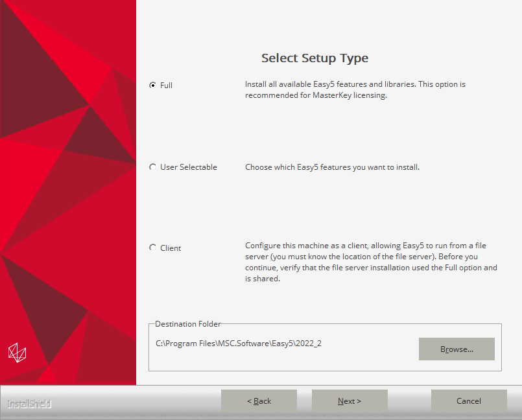Click the "Client" option label text
This screenshot has height=420, width=522.
[171, 248]
